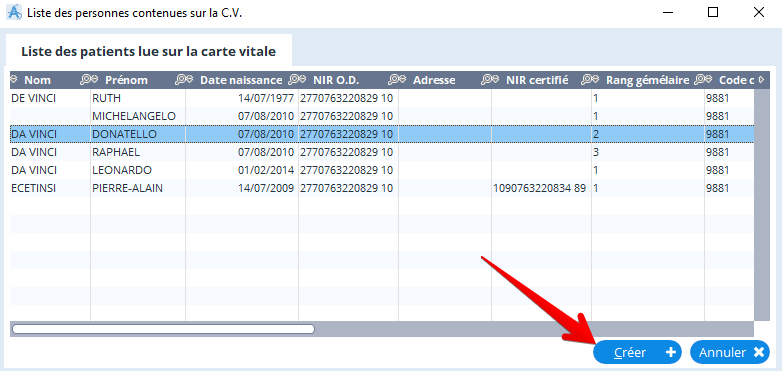The height and width of the screenshot is (371, 782).
Task: Click sort arrows icon directly left of Code column
Action: [x=709, y=80]
